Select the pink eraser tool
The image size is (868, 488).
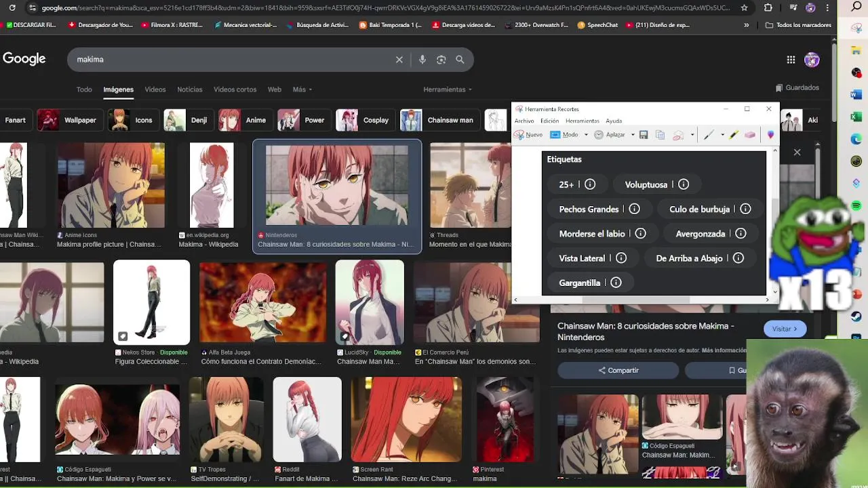[x=750, y=135]
